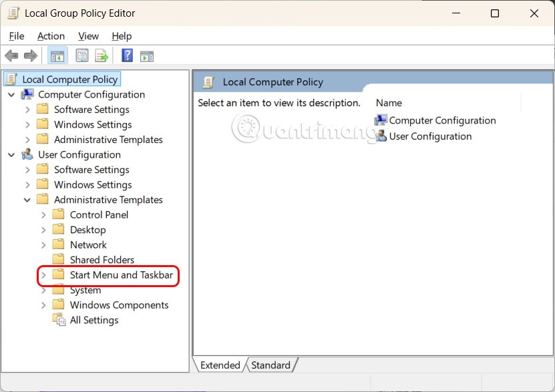The image size is (555, 392).
Task: Click Export List toolbar icon
Action: [x=102, y=55]
